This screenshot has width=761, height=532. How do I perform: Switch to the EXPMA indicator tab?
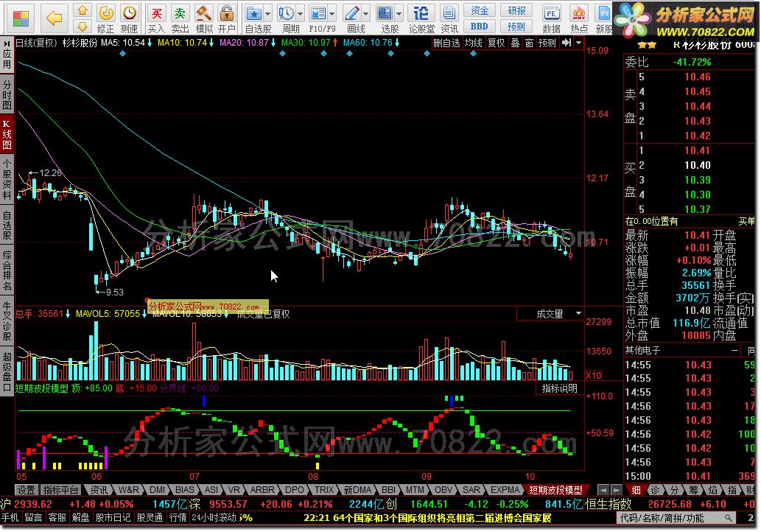click(x=505, y=490)
